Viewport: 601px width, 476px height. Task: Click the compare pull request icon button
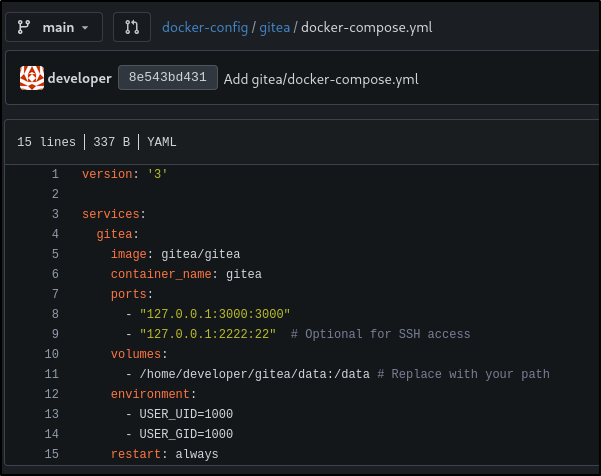[x=132, y=27]
